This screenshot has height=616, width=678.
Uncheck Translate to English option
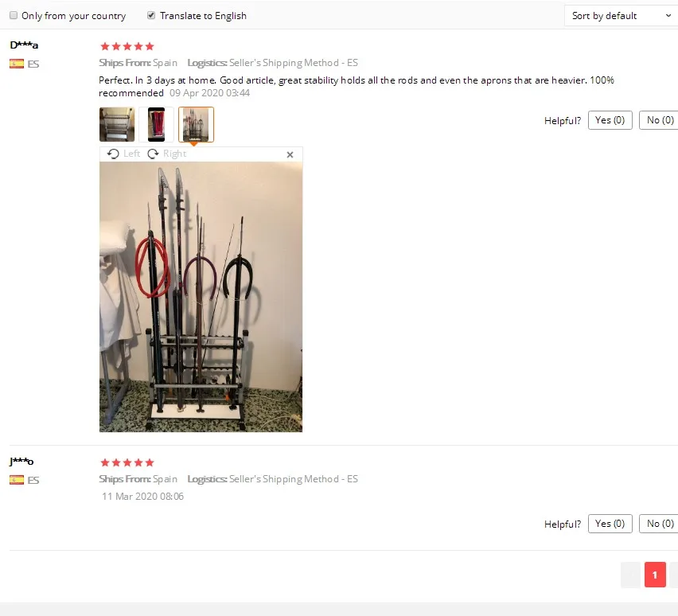point(151,16)
